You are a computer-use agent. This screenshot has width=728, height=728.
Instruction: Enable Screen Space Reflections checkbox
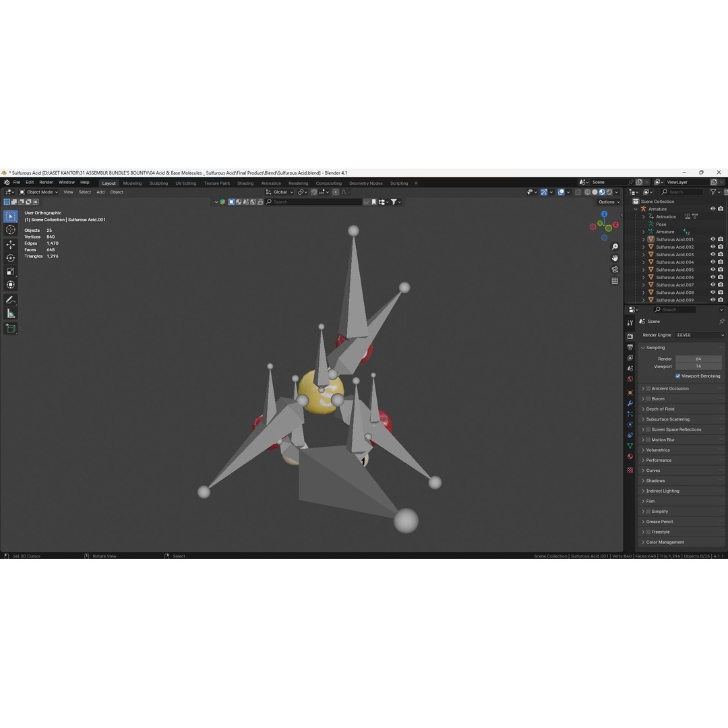(648, 429)
